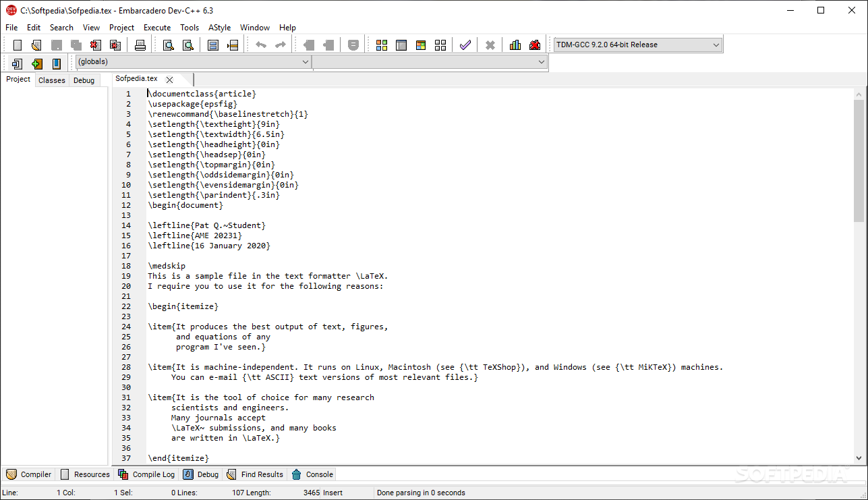The image size is (868, 500).
Task: Click the editor scrollbar up arrow
Action: 859,94
